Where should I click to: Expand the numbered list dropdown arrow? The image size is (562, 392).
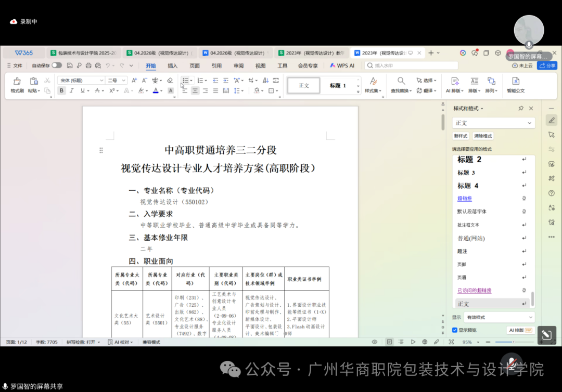click(206, 81)
